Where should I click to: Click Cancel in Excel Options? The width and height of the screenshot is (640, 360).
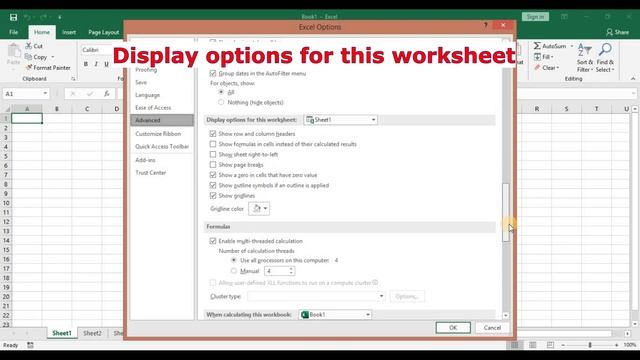[x=492, y=328]
